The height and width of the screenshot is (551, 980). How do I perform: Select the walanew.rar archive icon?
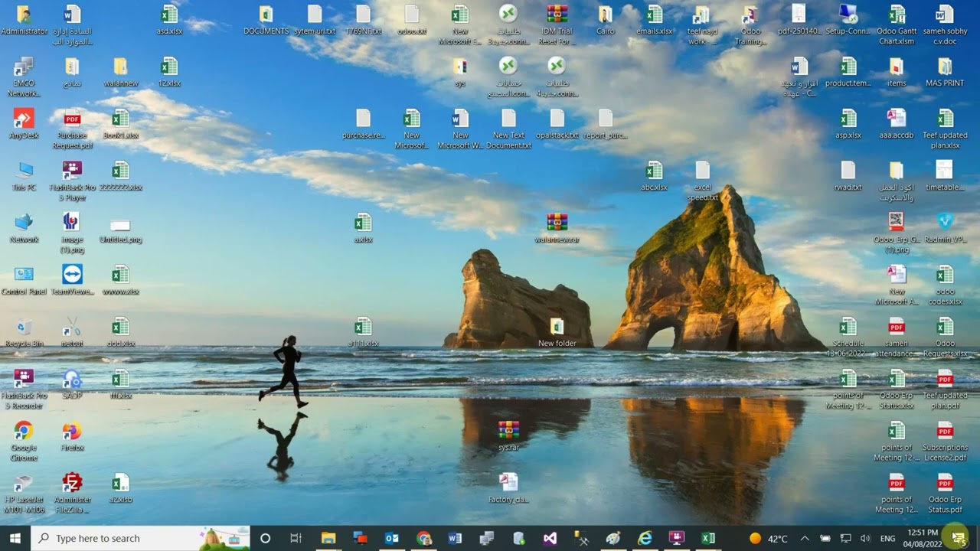click(x=557, y=228)
